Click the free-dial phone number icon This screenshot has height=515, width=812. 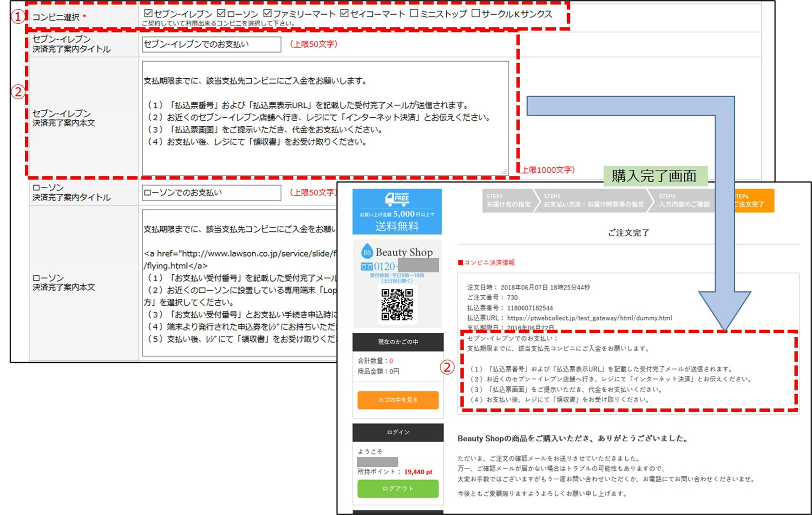(x=367, y=266)
